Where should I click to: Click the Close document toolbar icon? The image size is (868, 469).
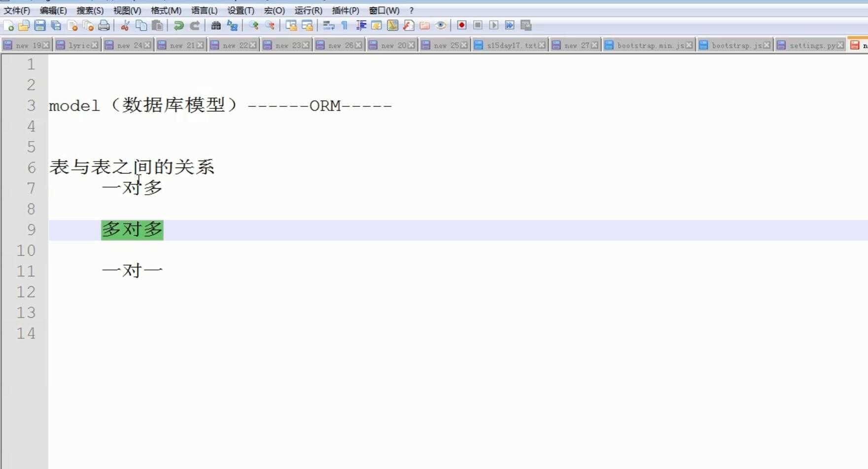click(x=72, y=26)
